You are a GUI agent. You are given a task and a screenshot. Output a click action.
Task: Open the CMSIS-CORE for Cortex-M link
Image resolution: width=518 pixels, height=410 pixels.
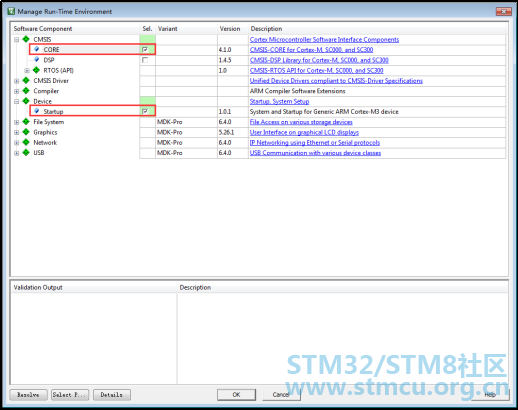tap(311, 50)
